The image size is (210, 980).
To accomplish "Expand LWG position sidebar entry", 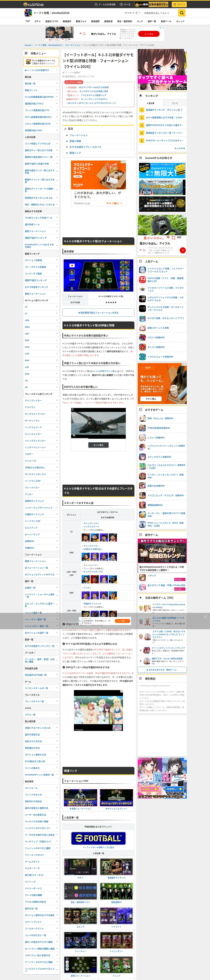I will pyautogui.click(x=41, y=320).
